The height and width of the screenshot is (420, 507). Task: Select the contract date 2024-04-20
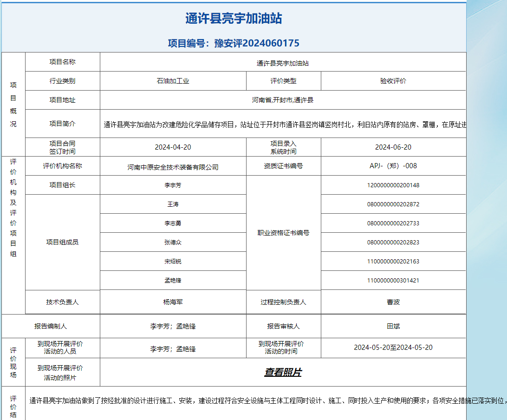(173, 147)
